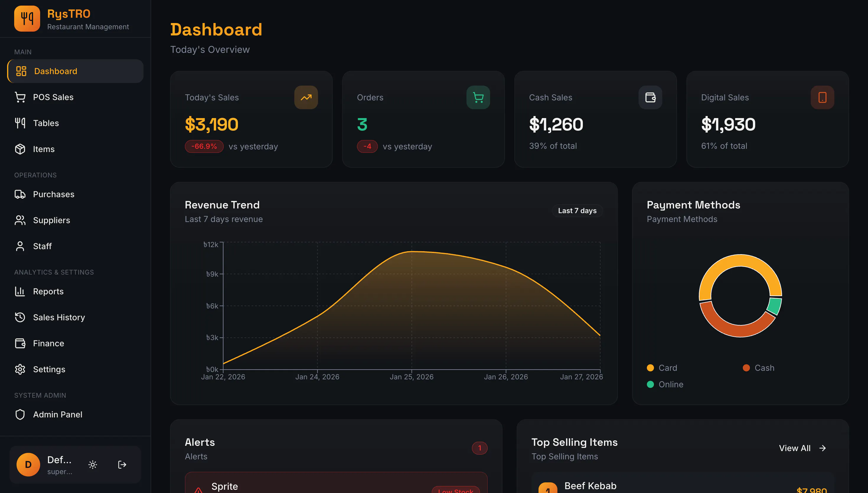868x493 pixels.
Task: Click the green Online donut segment
Action: [775, 306]
